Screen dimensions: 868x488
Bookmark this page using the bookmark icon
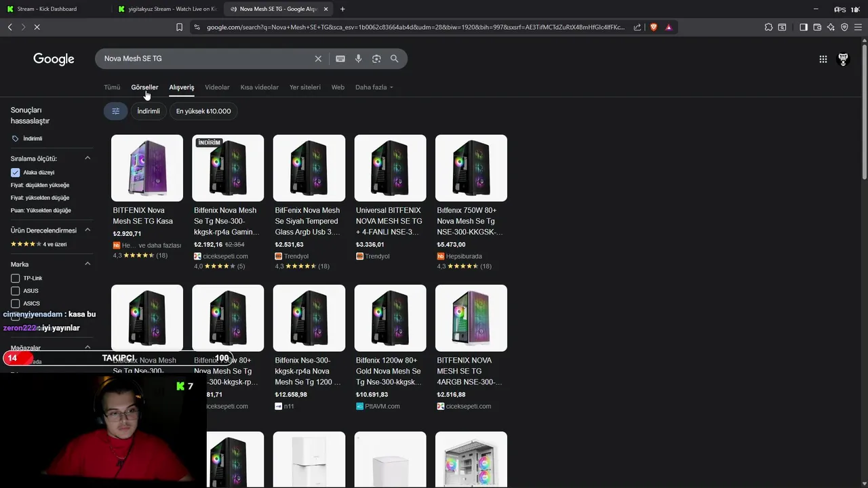pyautogui.click(x=179, y=27)
